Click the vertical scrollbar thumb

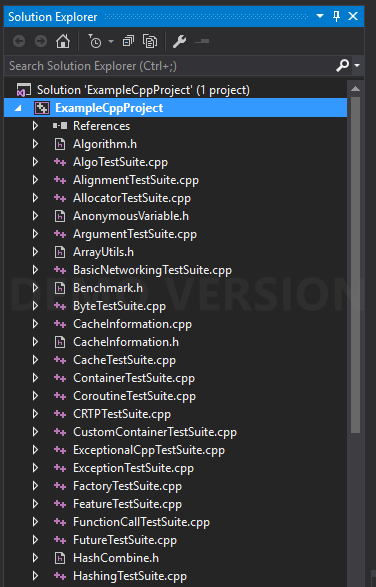pyautogui.click(x=355, y=265)
